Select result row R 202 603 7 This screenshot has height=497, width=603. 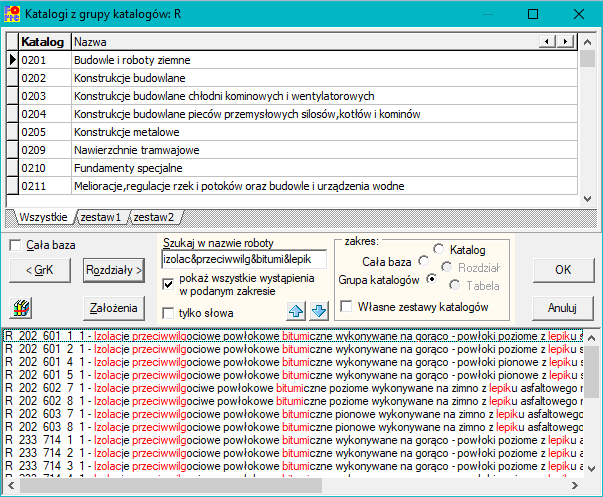[293, 414]
